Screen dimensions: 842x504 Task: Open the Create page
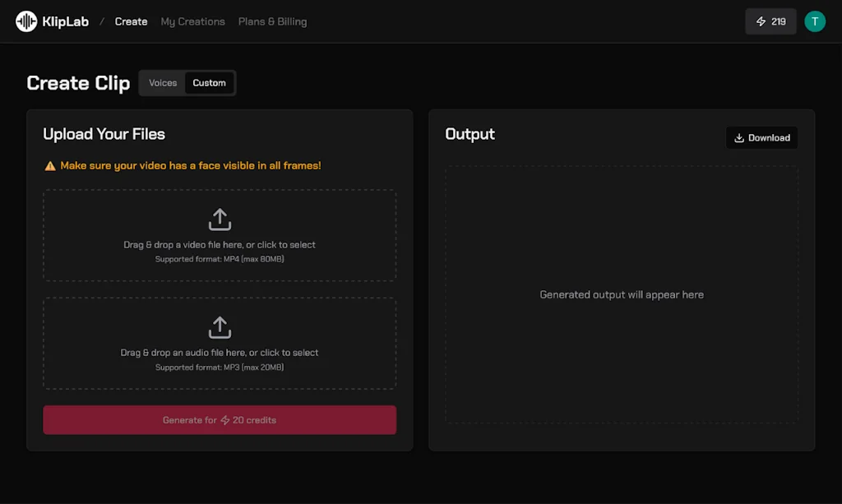click(131, 21)
